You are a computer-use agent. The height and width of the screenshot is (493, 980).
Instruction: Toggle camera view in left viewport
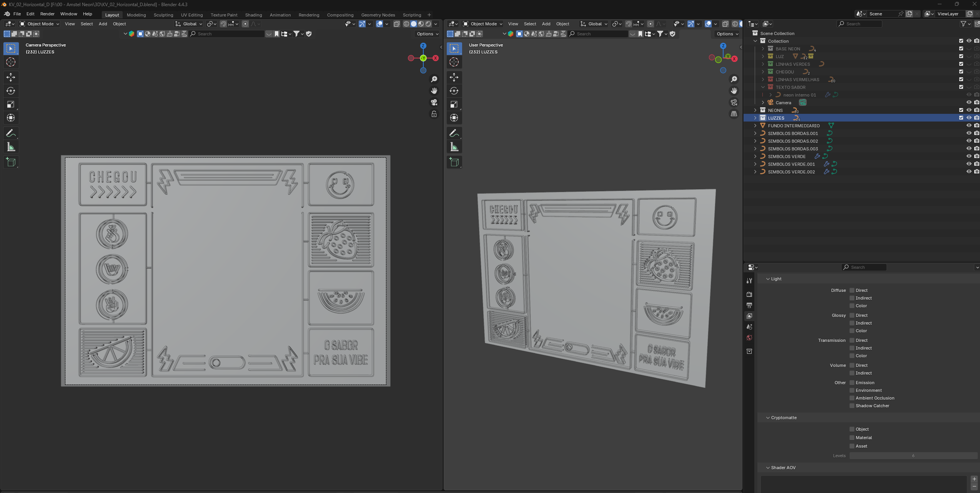434,102
